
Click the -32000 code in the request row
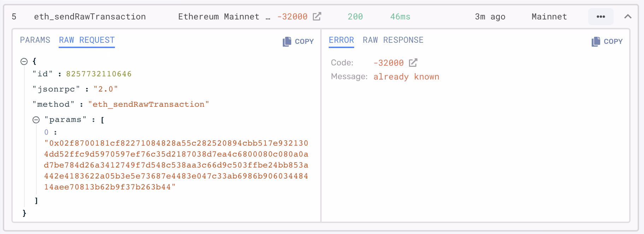(292, 17)
